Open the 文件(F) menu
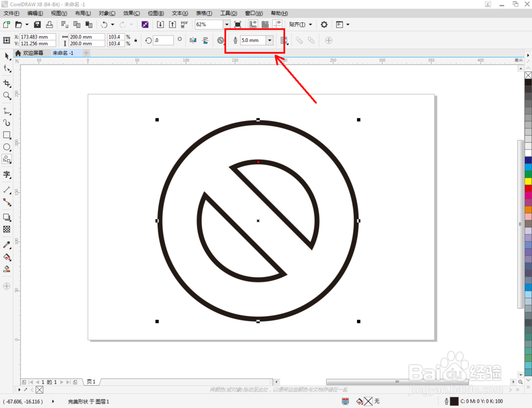 (12, 13)
